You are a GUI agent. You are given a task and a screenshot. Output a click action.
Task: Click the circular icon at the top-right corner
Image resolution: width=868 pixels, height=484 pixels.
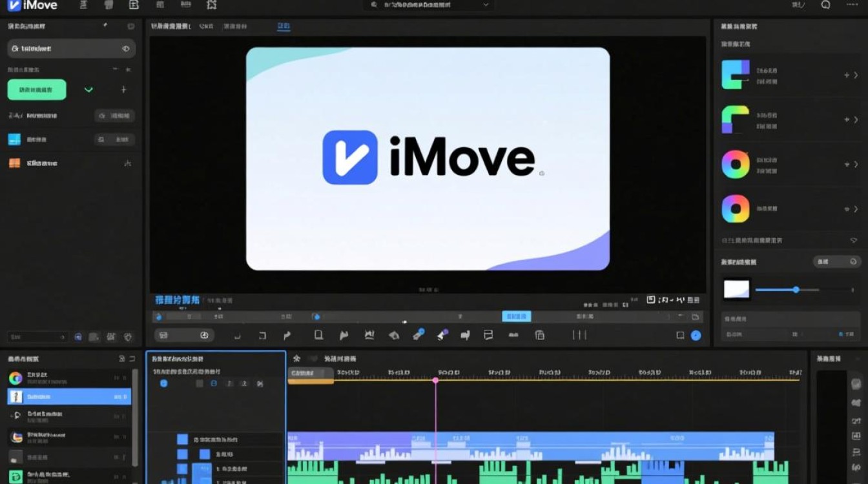[x=825, y=5]
